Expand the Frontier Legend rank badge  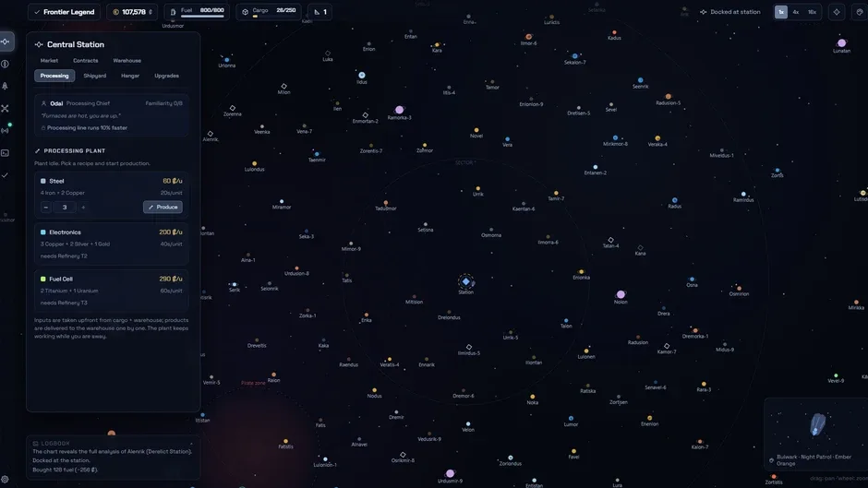click(64, 12)
